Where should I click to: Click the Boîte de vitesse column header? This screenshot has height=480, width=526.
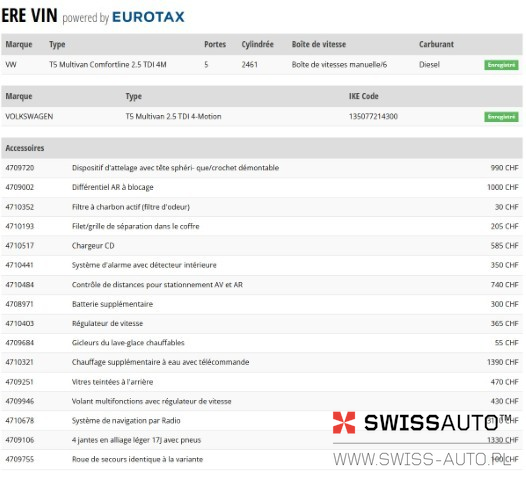tap(319, 44)
